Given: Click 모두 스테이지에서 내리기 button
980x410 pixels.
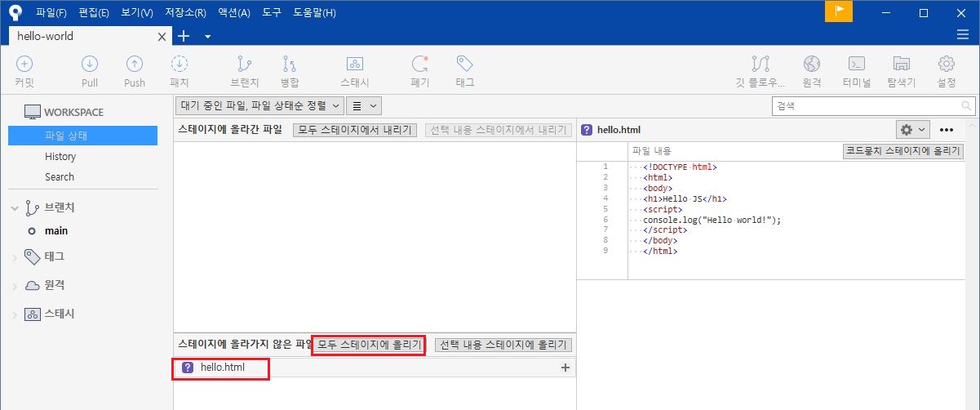Looking at the screenshot, I should 355,130.
